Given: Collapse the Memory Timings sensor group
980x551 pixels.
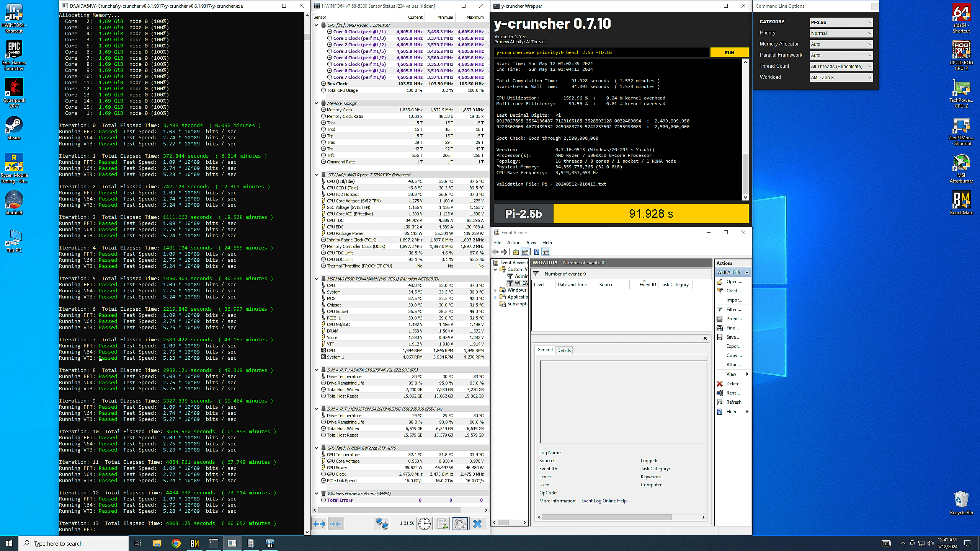Looking at the screenshot, I should [x=316, y=103].
